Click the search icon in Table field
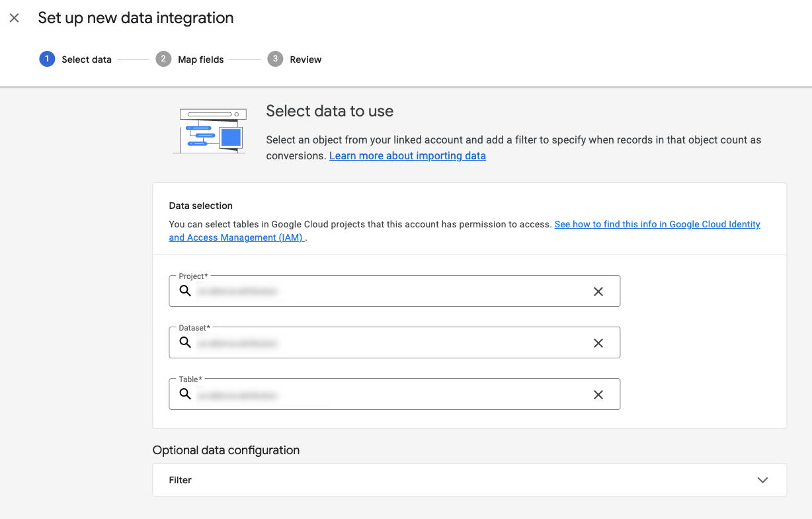 [x=185, y=394]
